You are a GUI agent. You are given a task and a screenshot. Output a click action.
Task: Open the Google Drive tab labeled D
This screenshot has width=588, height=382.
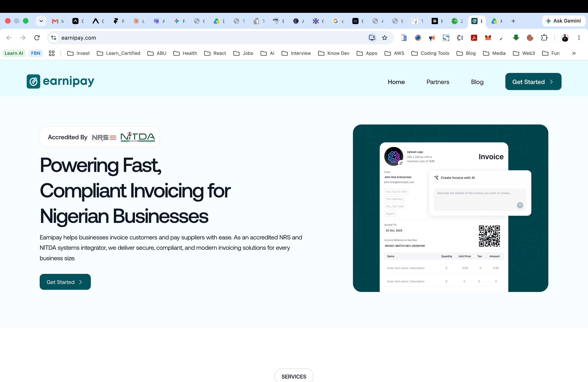[219, 21]
